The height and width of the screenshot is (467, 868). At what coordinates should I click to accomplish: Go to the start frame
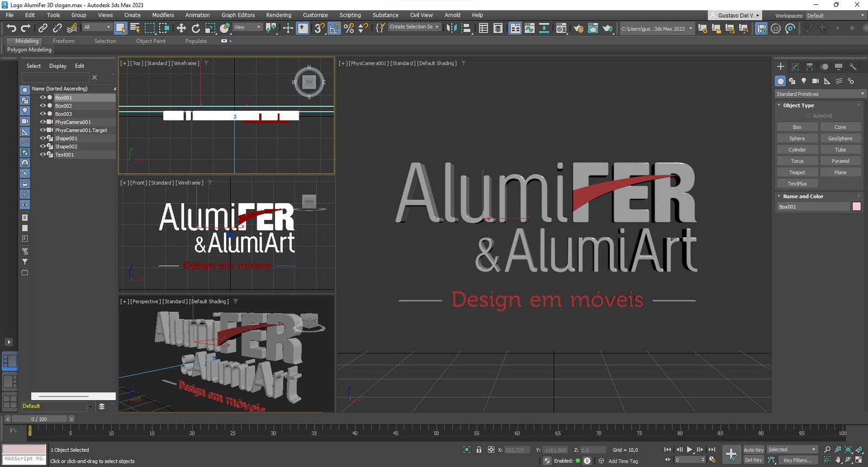coord(667,450)
